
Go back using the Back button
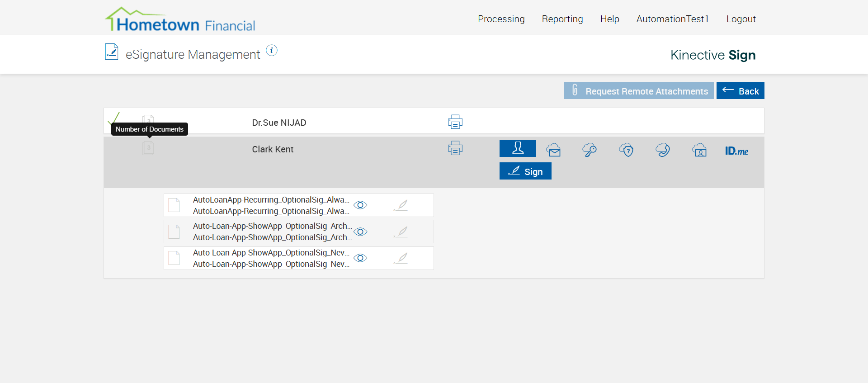740,91
